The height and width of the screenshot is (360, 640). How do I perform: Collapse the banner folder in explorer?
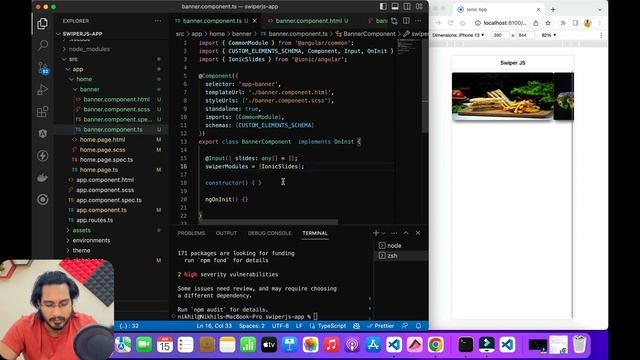point(110,89)
